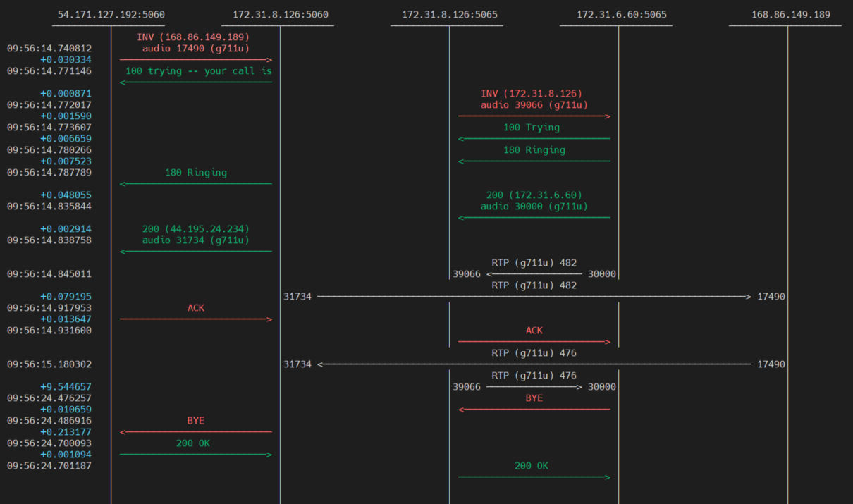Click timestamp 09:56:14.771146

click(x=49, y=70)
